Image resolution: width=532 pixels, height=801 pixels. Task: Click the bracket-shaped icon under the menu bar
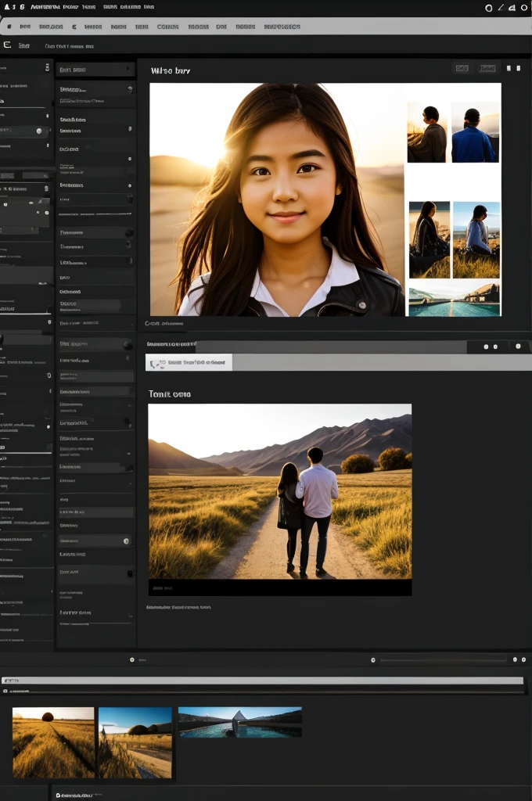point(7,45)
